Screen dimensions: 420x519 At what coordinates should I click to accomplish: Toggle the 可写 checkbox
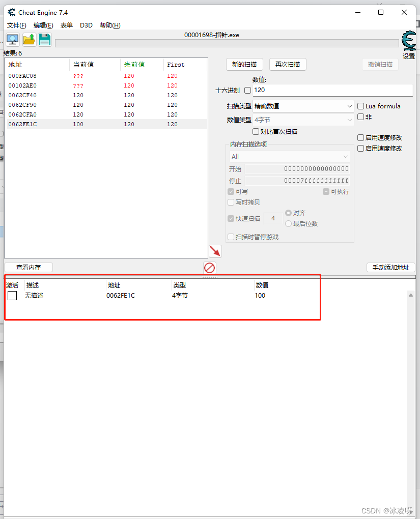pos(231,192)
